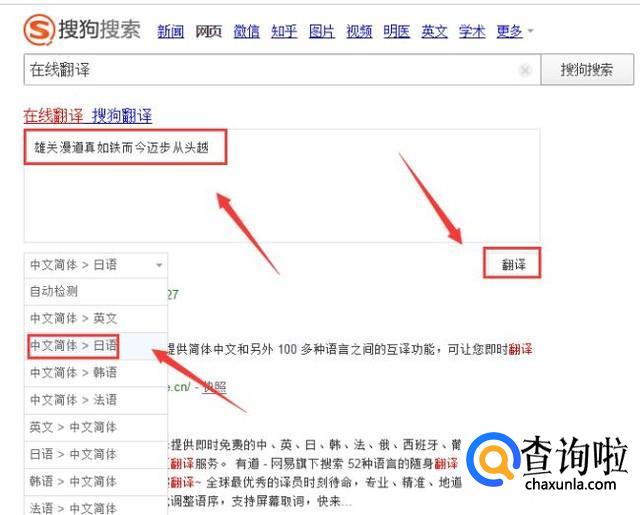Image resolution: width=640 pixels, height=515 pixels.
Task: Switch to 图片 search
Action: tap(322, 31)
